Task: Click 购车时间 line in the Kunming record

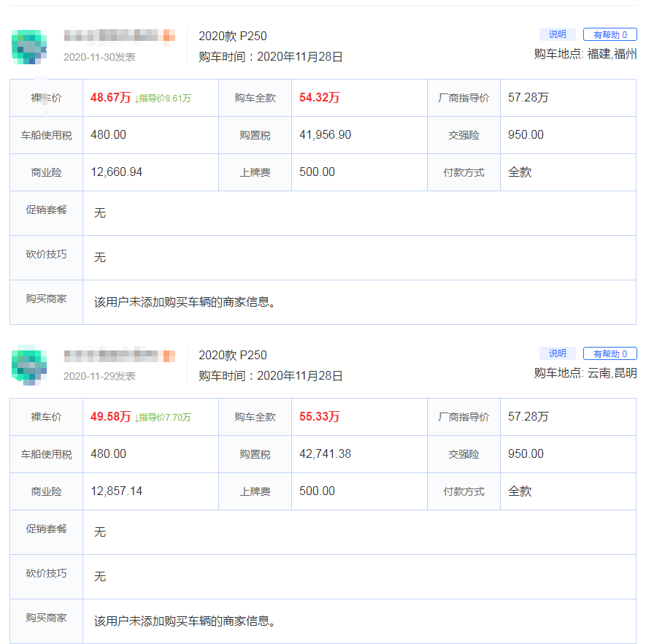Action: click(271, 376)
